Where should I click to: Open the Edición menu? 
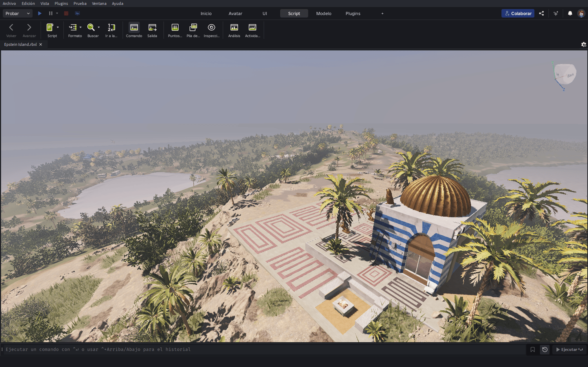28,4
